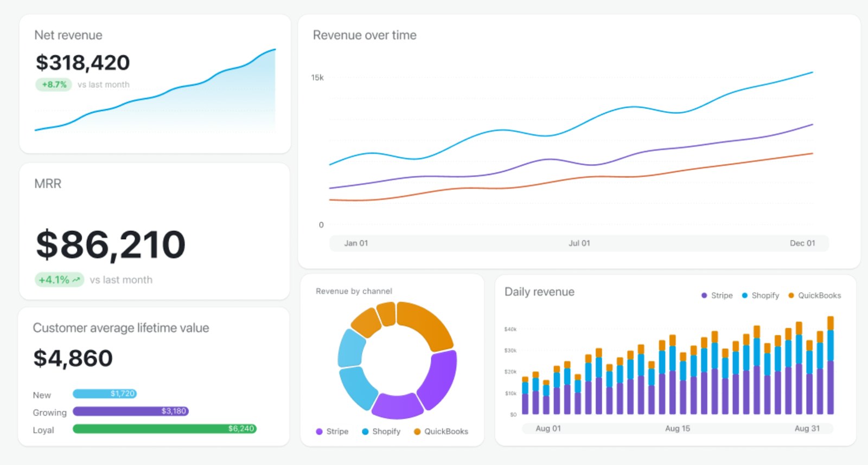Image resolution: width=868 pixels, height=465 pixels.
Task: Click "vs last month" in the MRR card
Action: pyautogui.click(x=121, y=280)
